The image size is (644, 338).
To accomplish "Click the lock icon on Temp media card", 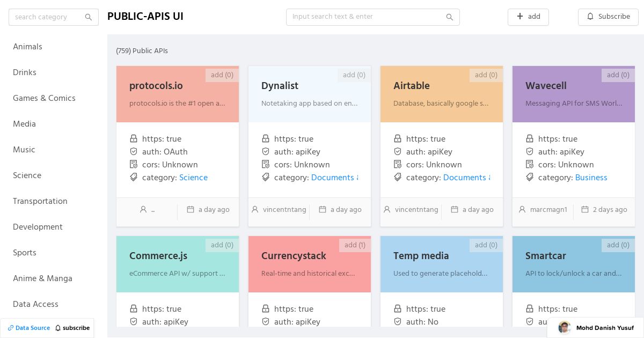I will coord(398,309).
